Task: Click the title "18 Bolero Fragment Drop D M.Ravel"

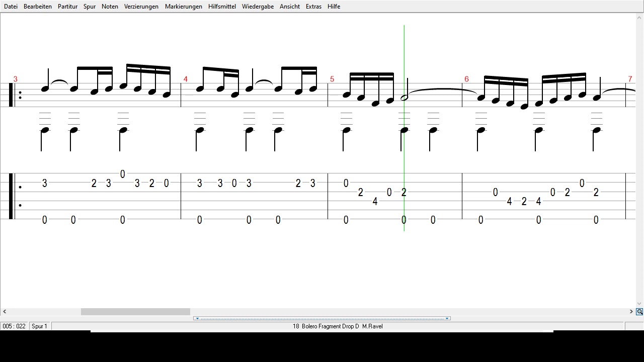Action: coord(338,326)
